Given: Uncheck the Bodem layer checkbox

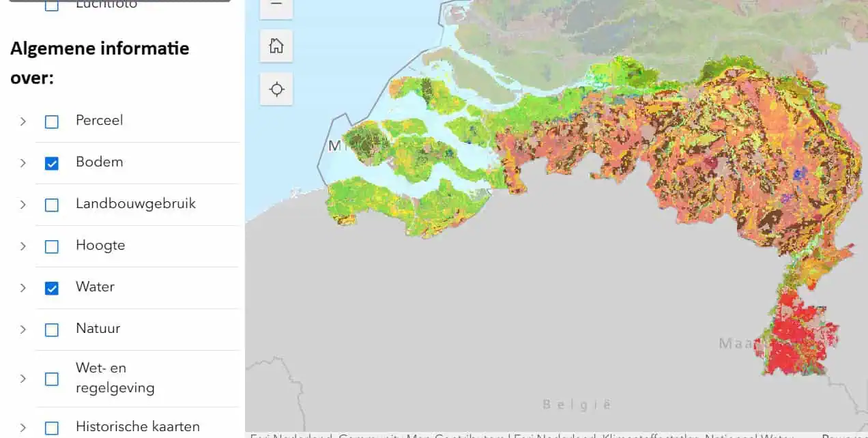Looking at the screenshot, I should pos(52,163).
